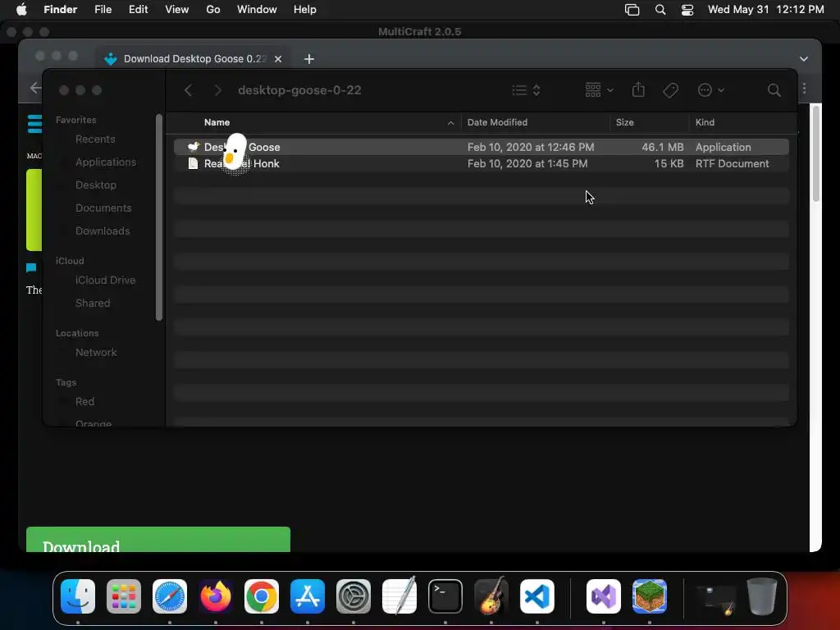Click the green Download button
The width and height of the screenshot is (840, 630).
point(158,540)
